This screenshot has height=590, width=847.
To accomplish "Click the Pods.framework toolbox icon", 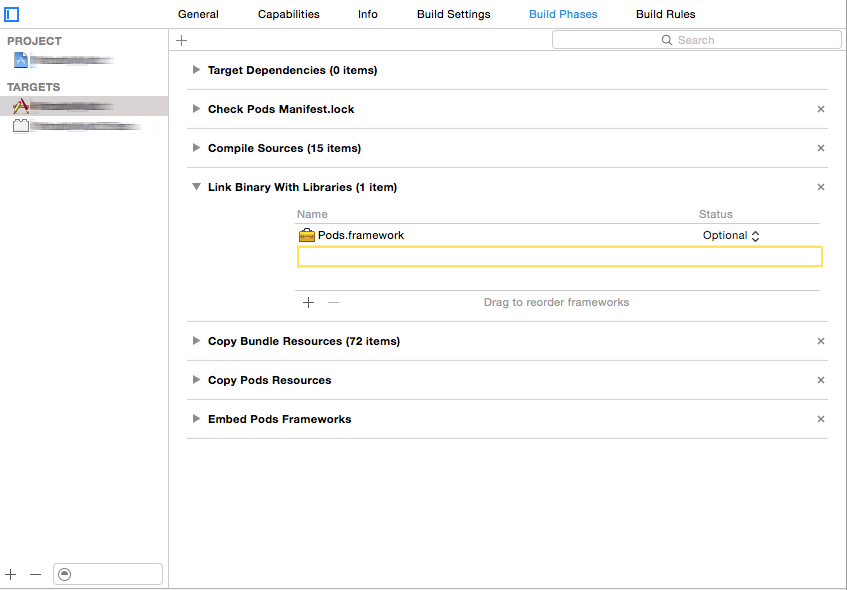I will pyautogui.click(x=307, y=235).
